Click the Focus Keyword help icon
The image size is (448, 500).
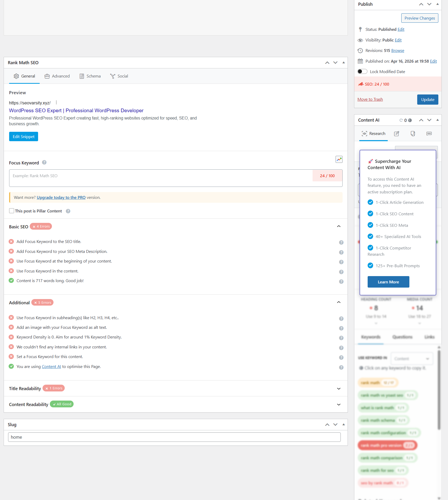(44, 162)
